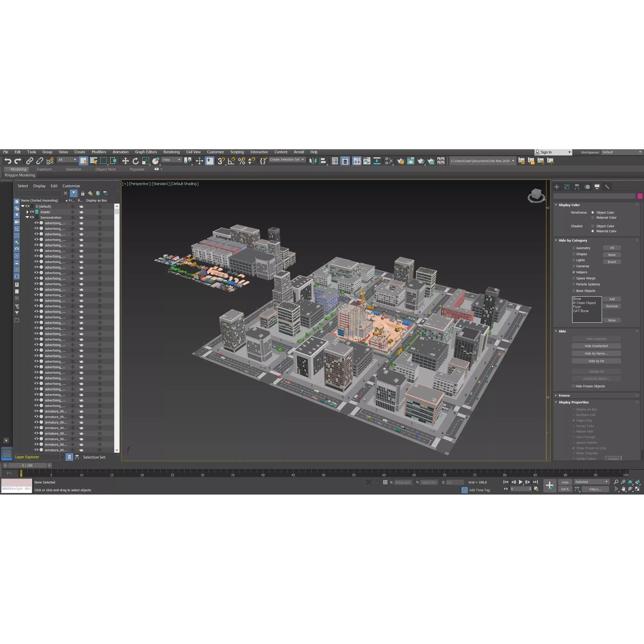Select the Zoom magnifier in viewport navigation
This screenshot has width=644, height=644.
(616, 482)
